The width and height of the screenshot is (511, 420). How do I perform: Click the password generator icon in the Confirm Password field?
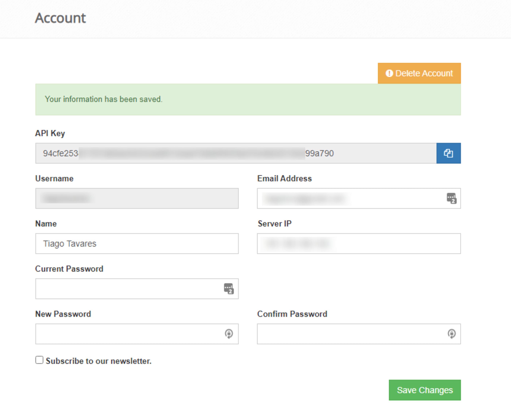(x=451, y=334)
